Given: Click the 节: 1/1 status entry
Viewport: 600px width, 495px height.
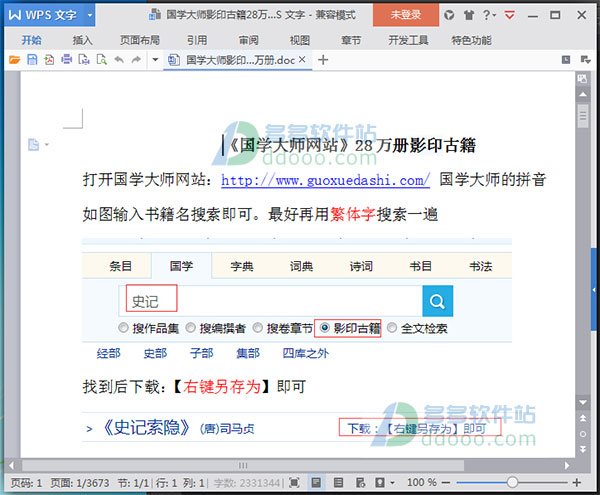Looking at the screenshot, I should 133,483.
